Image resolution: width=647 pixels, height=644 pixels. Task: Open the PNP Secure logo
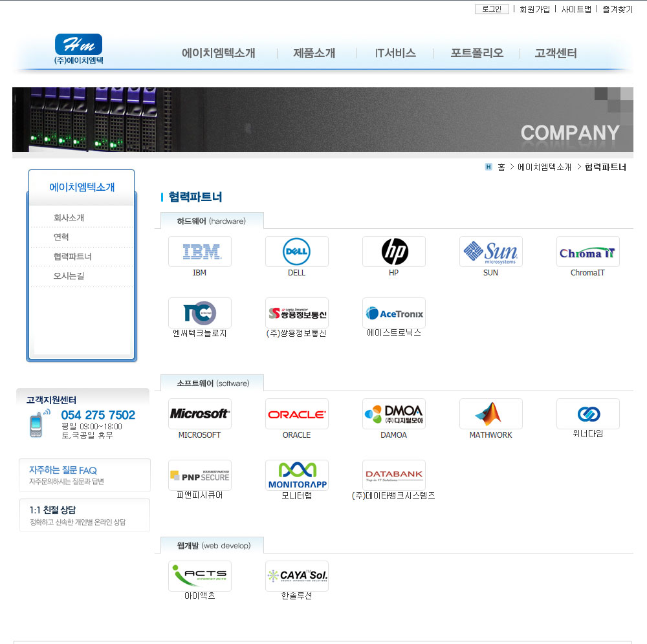tap(200, 475)
